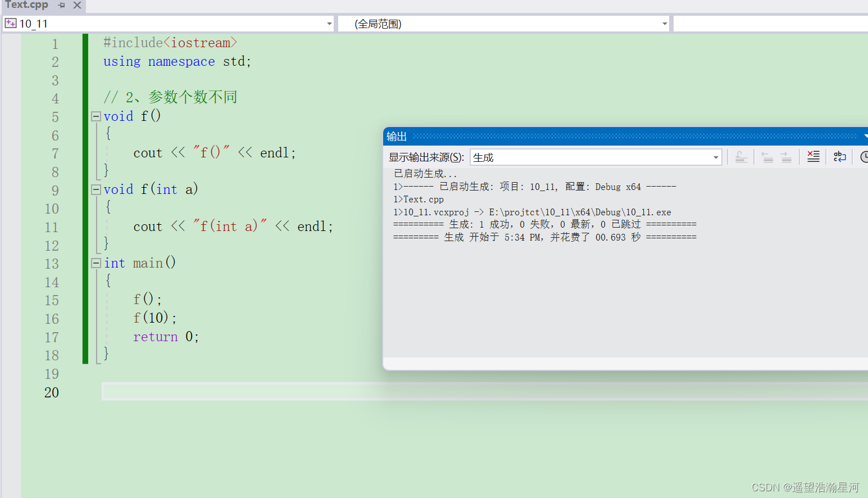Pin the Text.cpp tab
The height and width of the screenshot is (498, 868).
point(61,5)
